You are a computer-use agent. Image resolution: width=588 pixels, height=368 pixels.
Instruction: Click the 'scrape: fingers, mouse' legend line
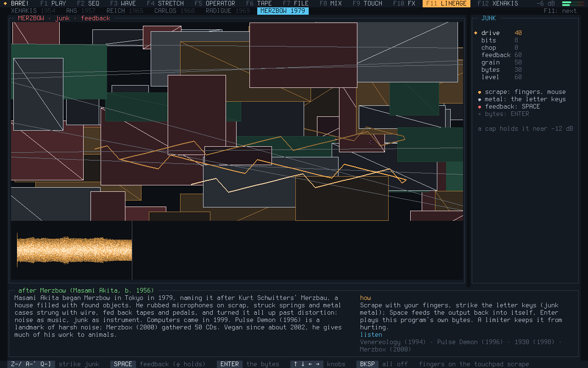[522, 92]
